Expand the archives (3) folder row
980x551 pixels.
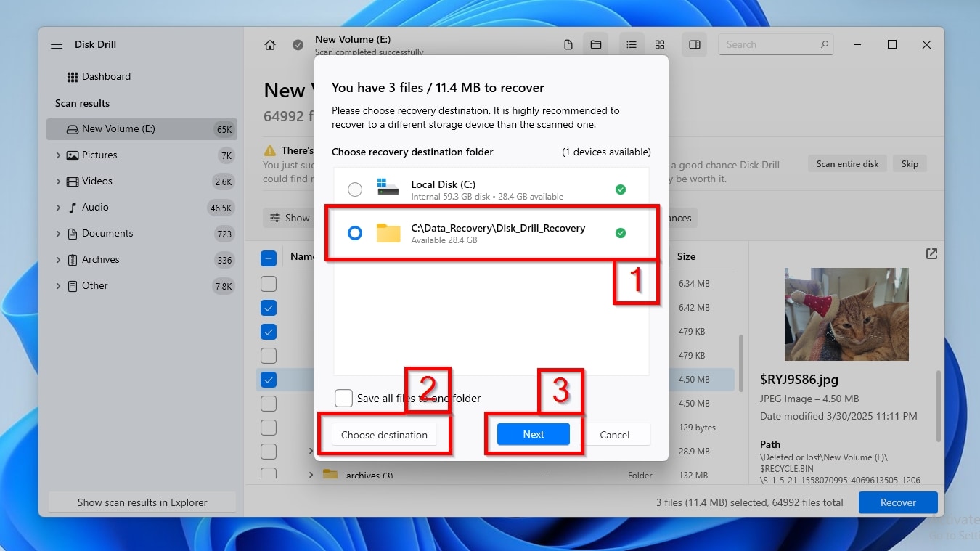pyautogui.click(x=311, y=475)
